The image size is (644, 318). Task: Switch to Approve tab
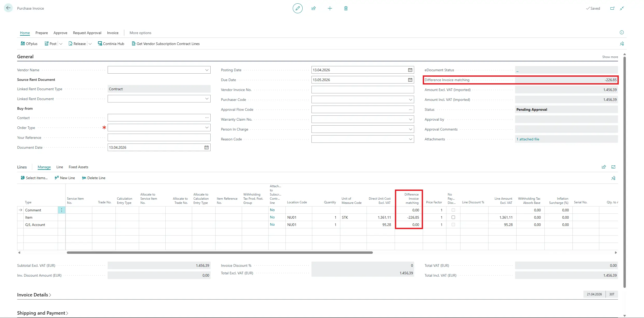[x=60, y=33]
